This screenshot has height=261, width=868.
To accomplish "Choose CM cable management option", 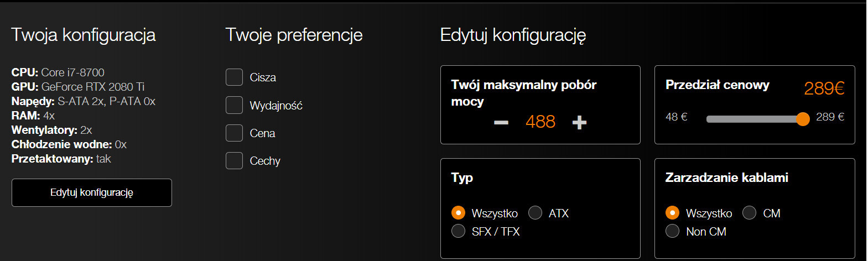I will [749, 213].
